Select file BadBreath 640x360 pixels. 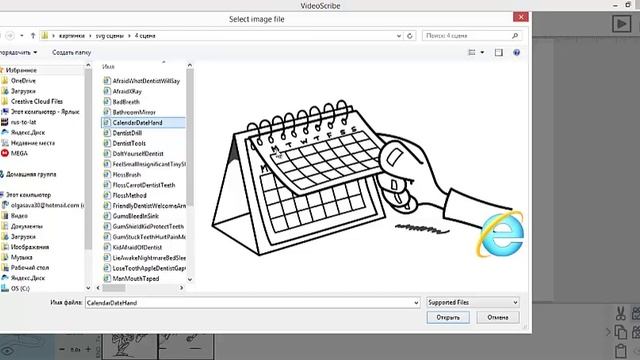click(126, 102)
